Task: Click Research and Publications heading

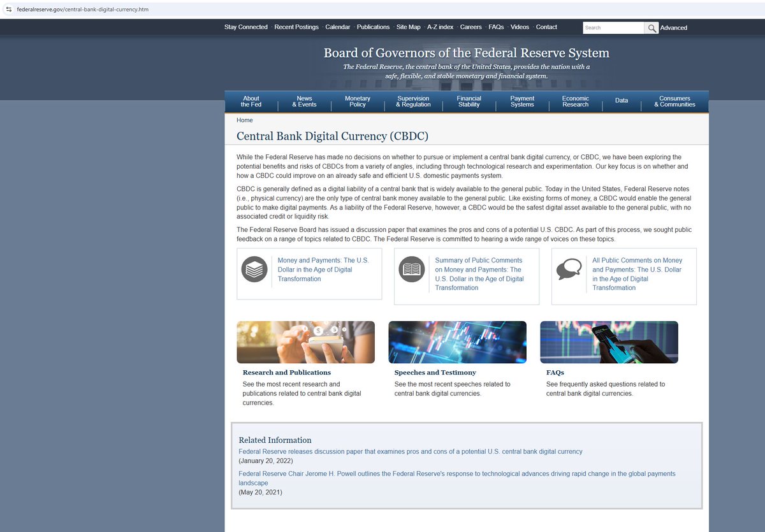Action: click(287, 372)
